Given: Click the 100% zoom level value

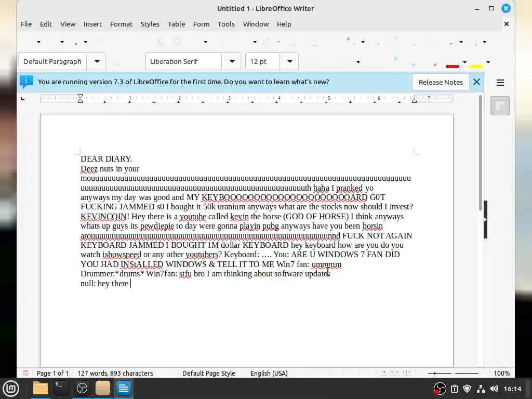Looking at the screenshot, I should 501,373.
